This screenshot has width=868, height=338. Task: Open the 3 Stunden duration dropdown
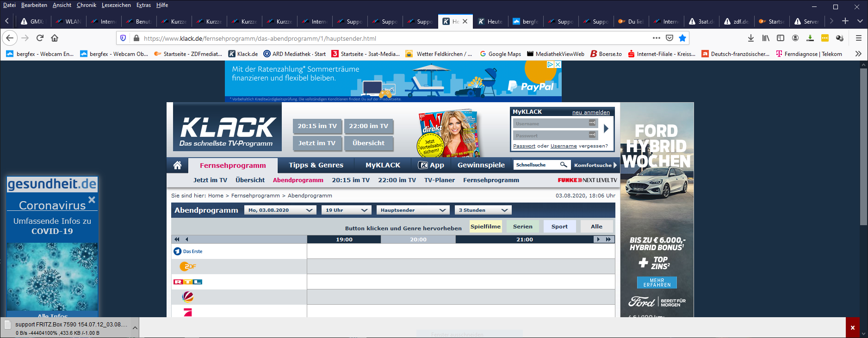tap(483, 210)
